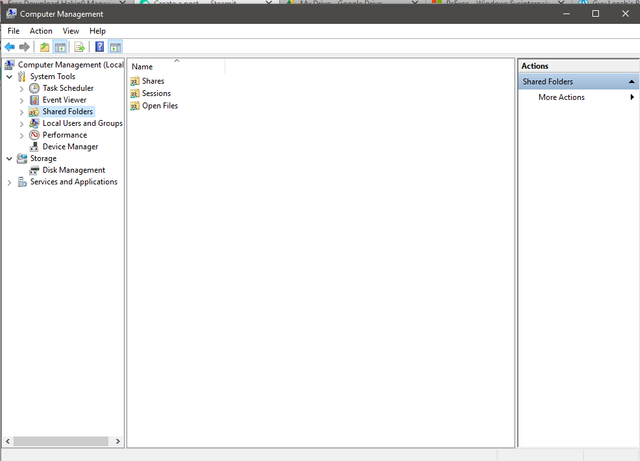Click the Storage node icon

(22, 158)
